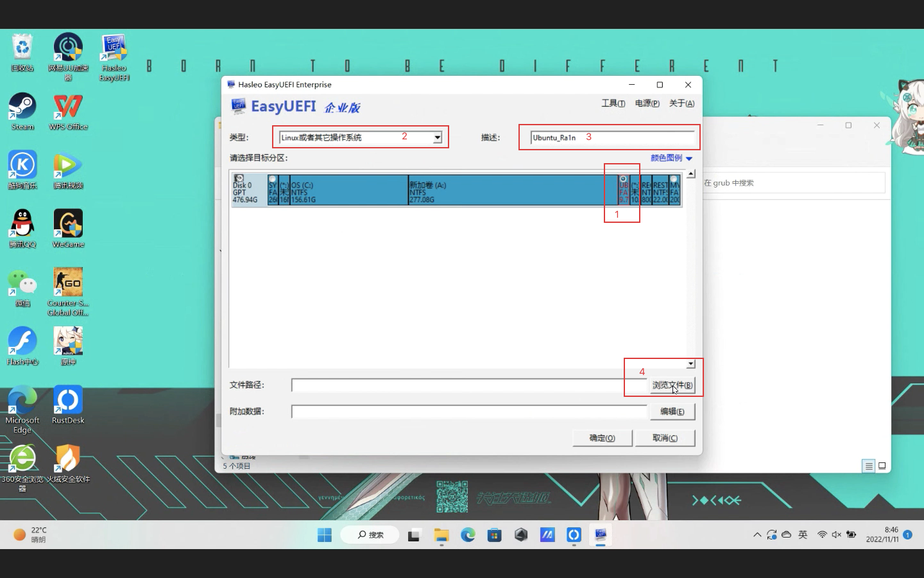The image size is (924, 578).
Task: Open Microsoft Edge desktop shortcut
Action: (x=22, y=410)
